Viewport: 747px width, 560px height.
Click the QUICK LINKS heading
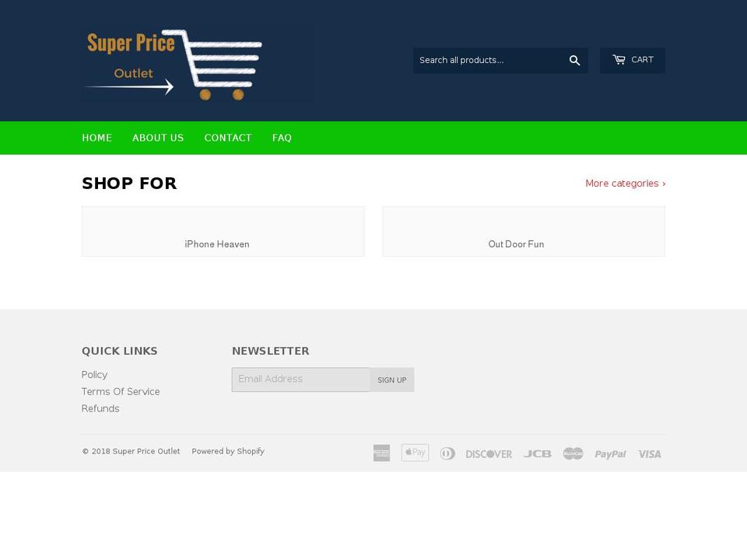click(120, 351)
